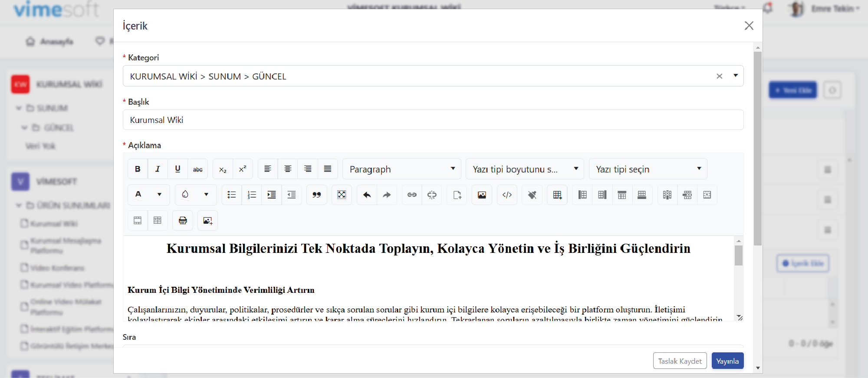
Task: Undo the last edit
Action: click(x=367, y=195)
